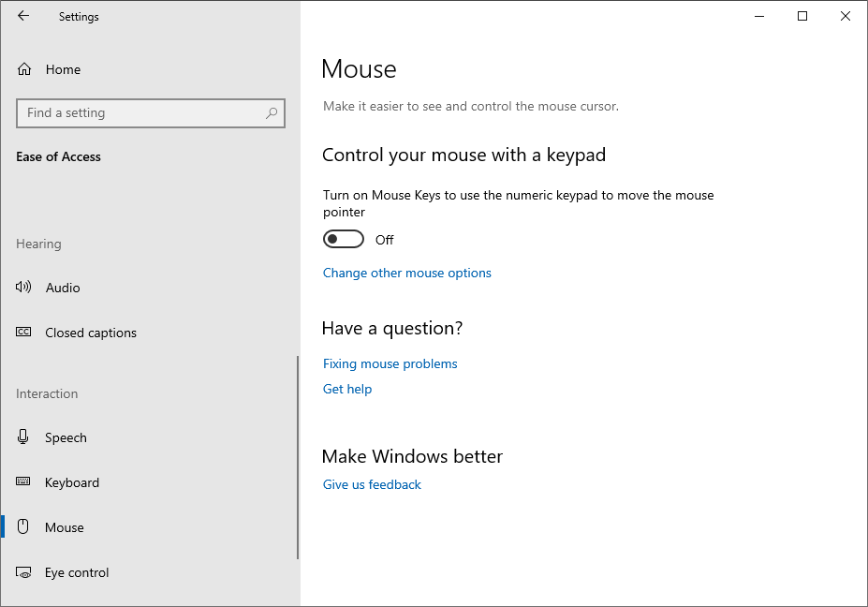Click the Mouse icon in sidebar
The height and width of the screenshot is (607, 868).
click(22, 526)
